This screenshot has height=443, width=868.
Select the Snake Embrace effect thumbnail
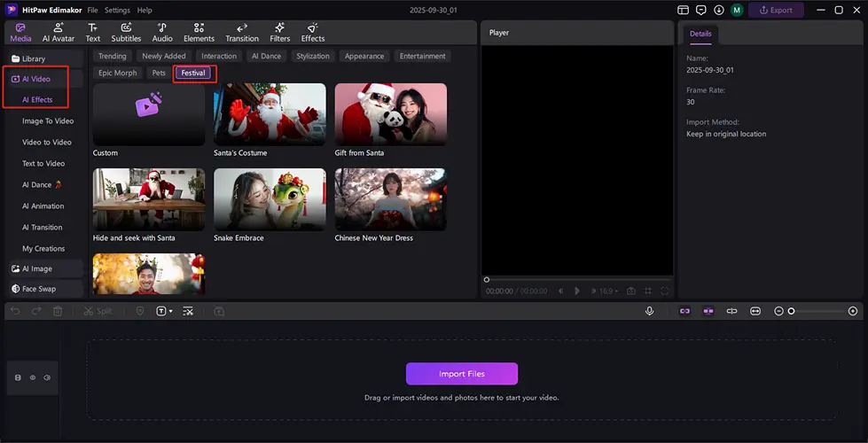270,199
